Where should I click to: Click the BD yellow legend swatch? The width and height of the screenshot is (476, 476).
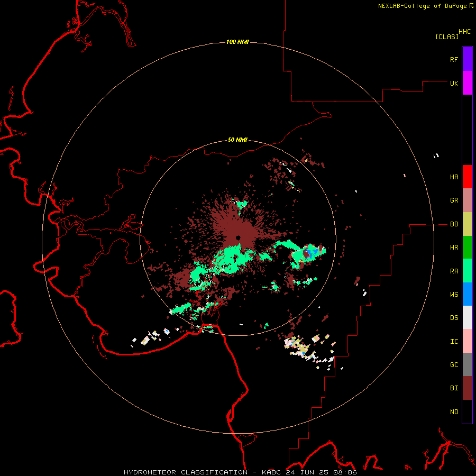click(467, 224)
